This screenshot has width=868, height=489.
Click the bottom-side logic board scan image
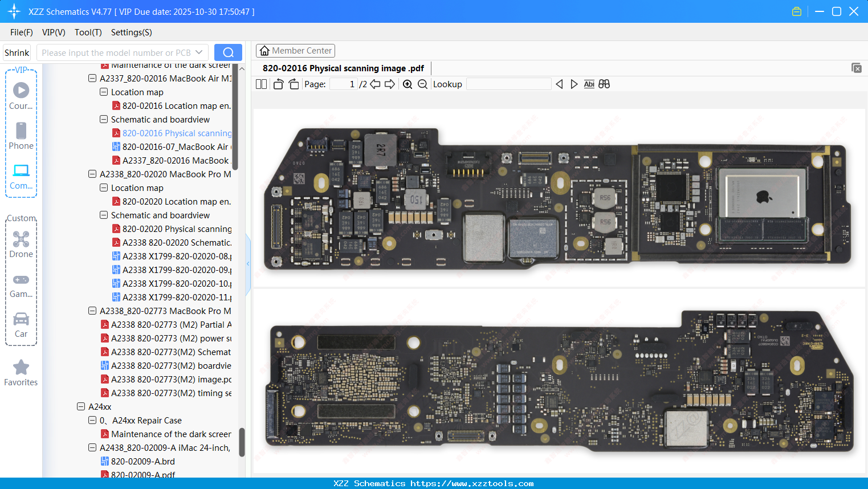click(x=560, y=381)
